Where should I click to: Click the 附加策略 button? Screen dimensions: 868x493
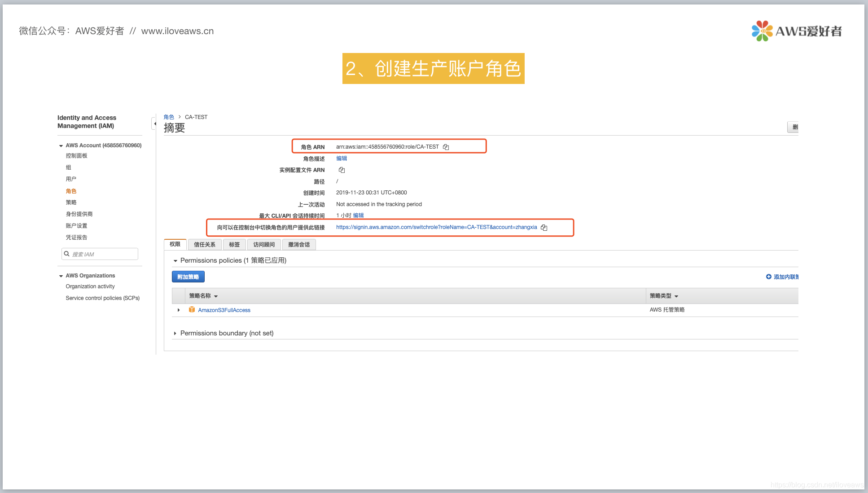click(x=188, y=277)
